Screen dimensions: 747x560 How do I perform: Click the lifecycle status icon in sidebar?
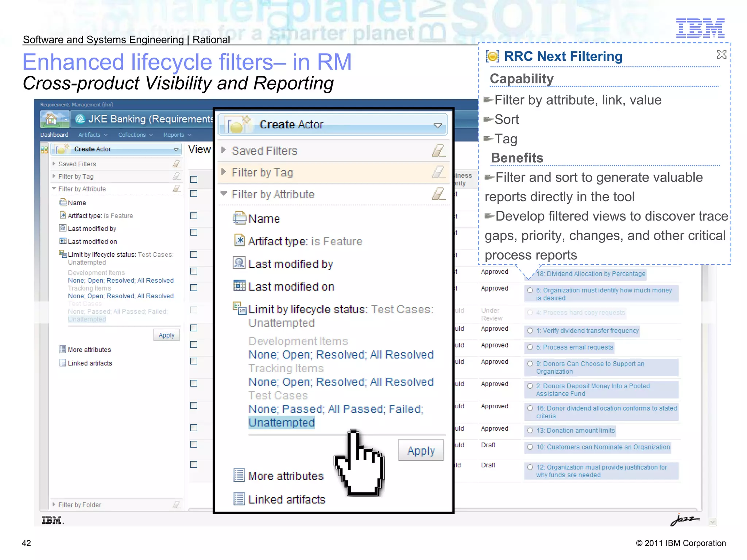[x=63, y=254]
